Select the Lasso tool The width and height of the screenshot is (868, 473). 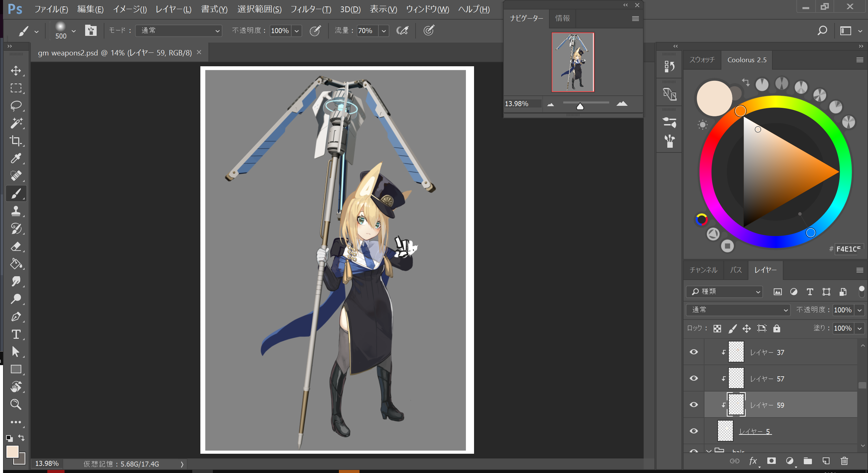click(16, 105)
